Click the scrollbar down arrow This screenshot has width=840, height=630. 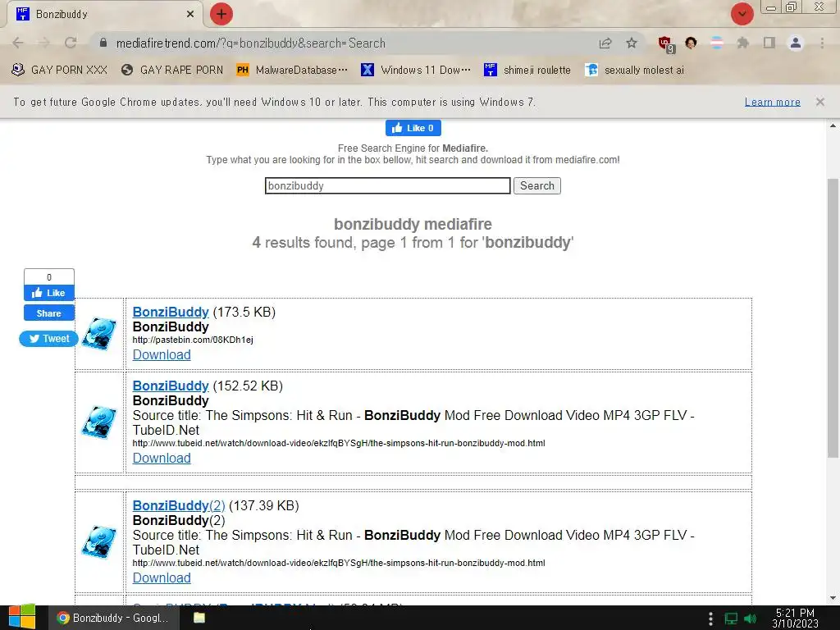pos(833,598)
